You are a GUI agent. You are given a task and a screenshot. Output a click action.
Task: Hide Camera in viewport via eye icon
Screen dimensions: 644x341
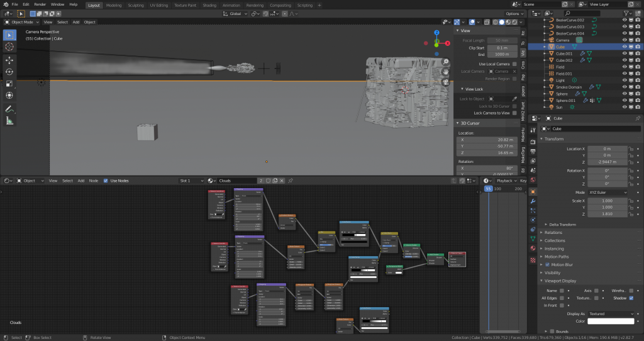[625, 40]
